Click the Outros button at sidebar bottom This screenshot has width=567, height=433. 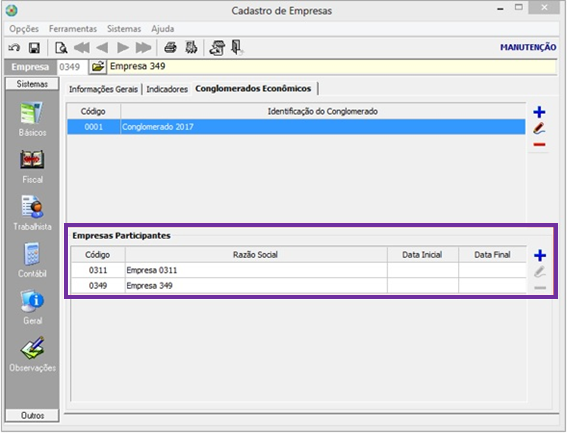coord(32,415)
